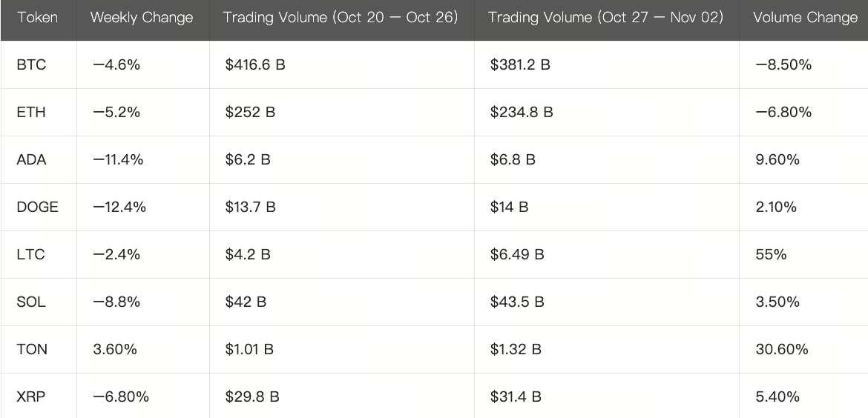Select the DOGE token cell
Viewport: 868px width, 418px height.
[x=37, y=208]
